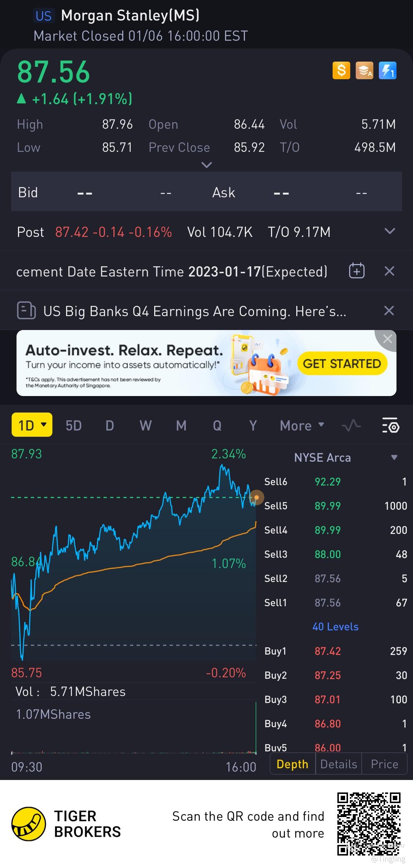The width and height of the screenshot is (413, 868).
Task: Tap the orange dot chart marker
Action: click(256, 498)
